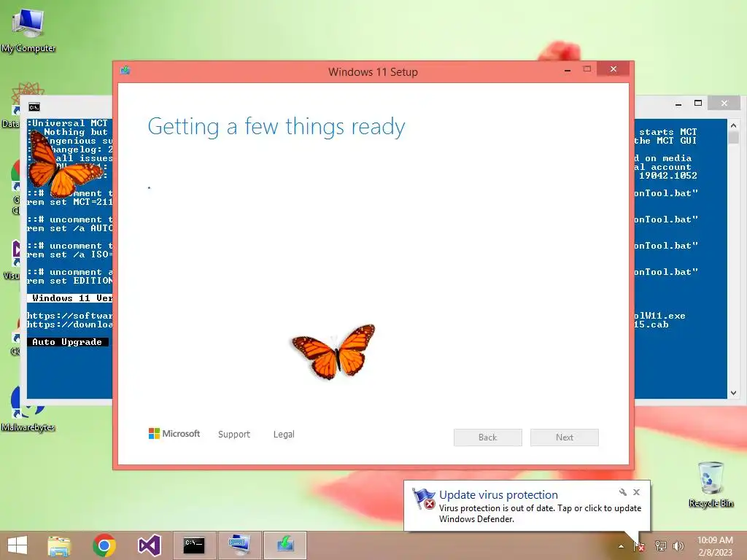The height and width of the screenshot is (560, 747).
Task: Click the console scrollbar down arrow
Action: (x=734, y=393)
